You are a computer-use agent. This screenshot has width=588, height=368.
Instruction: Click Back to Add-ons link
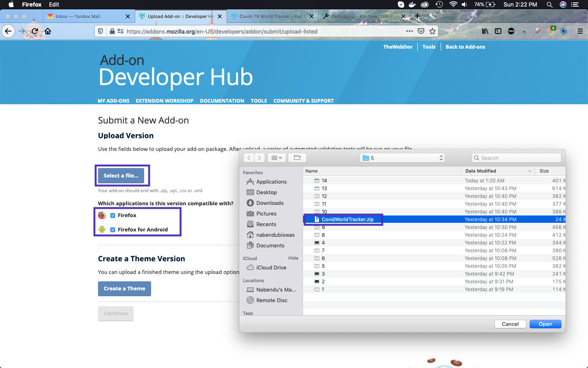[x=465, y=47]
